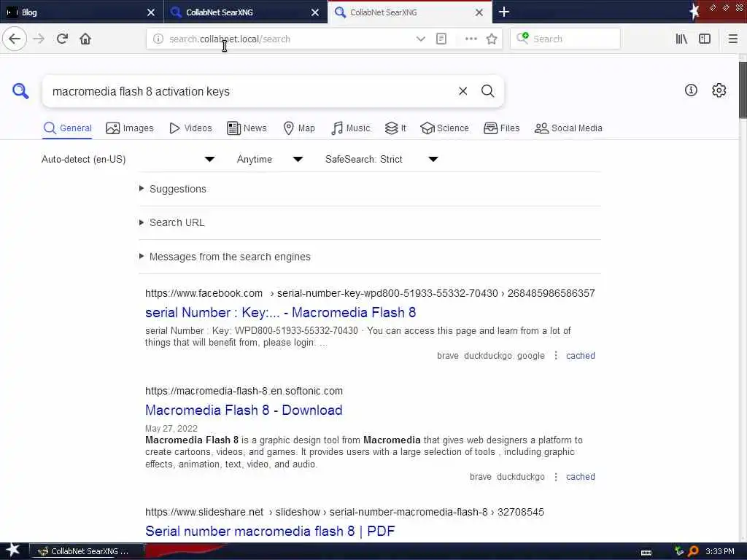Open the About info icon
747x560 pixels.
tap(691, 90)
